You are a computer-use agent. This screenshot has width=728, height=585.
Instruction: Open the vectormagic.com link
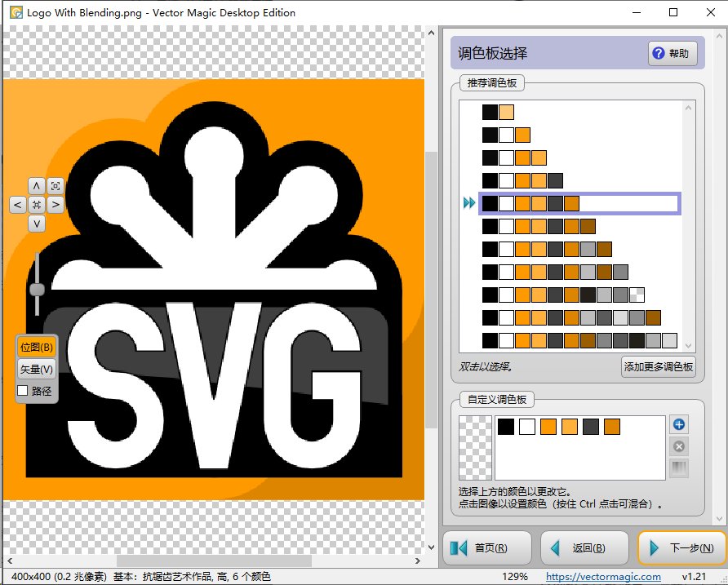coord(603,577)
